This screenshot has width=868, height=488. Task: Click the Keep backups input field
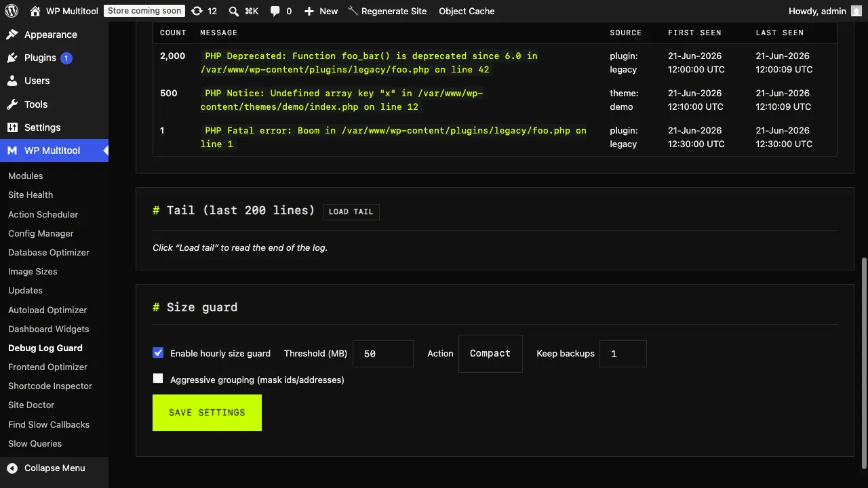[623, 354]
